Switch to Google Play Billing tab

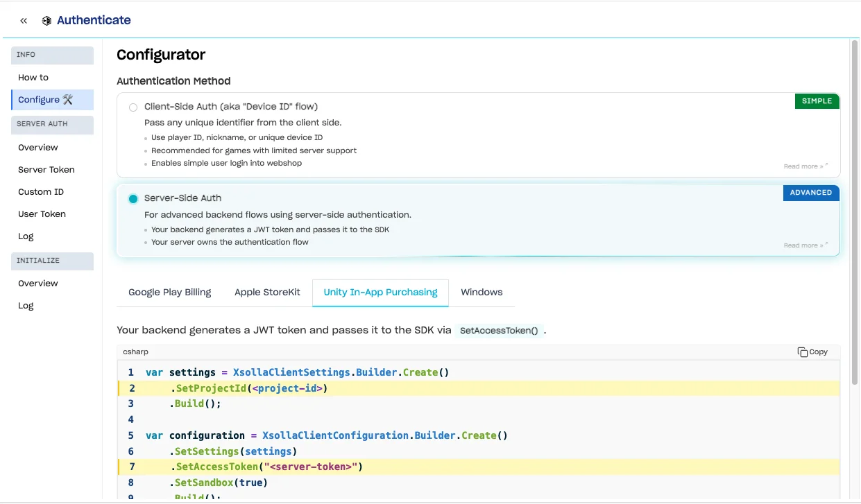point(170,293)
